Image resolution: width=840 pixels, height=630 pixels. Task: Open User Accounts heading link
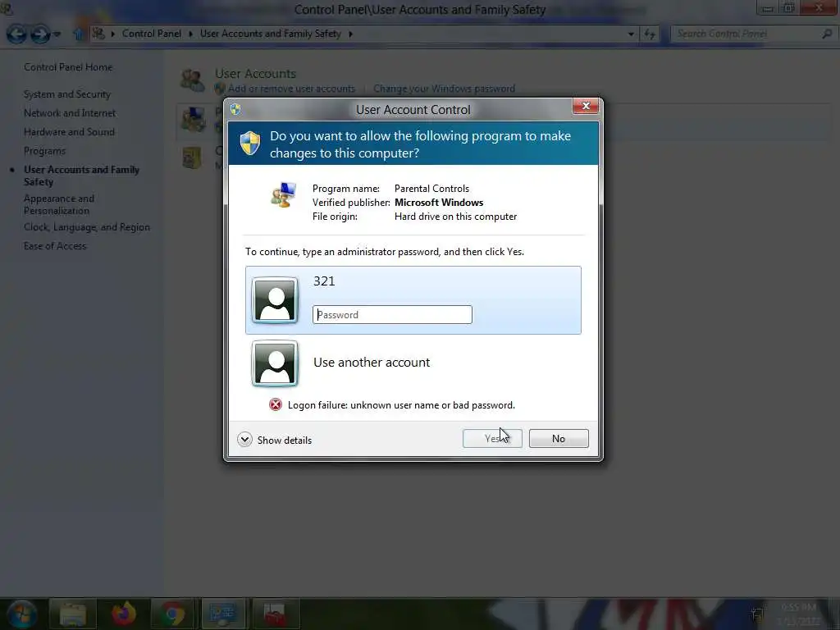255,73
